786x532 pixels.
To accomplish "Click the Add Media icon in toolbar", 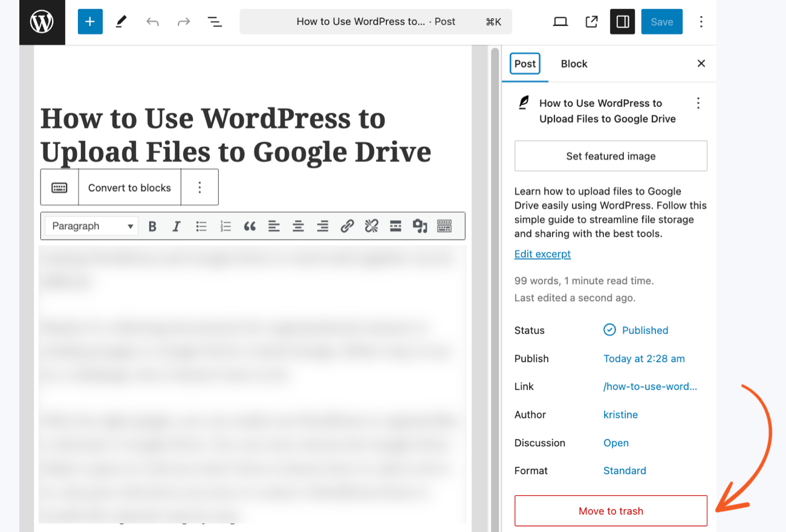I will [420, 226].
